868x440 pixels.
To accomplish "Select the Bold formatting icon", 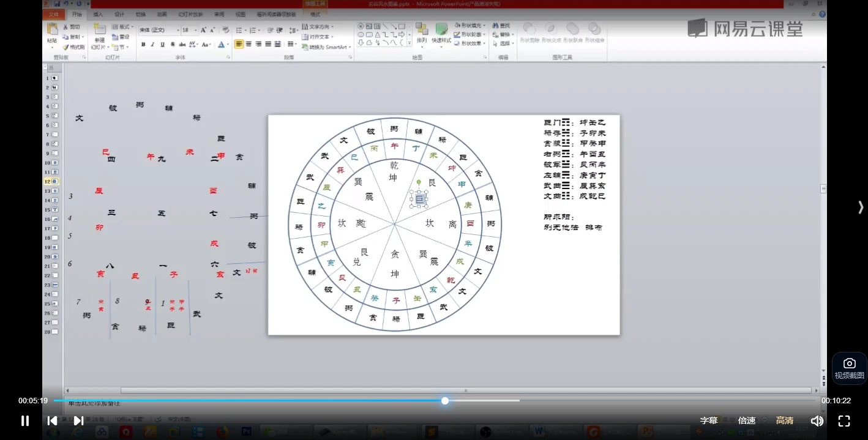I will coord(143,44).
